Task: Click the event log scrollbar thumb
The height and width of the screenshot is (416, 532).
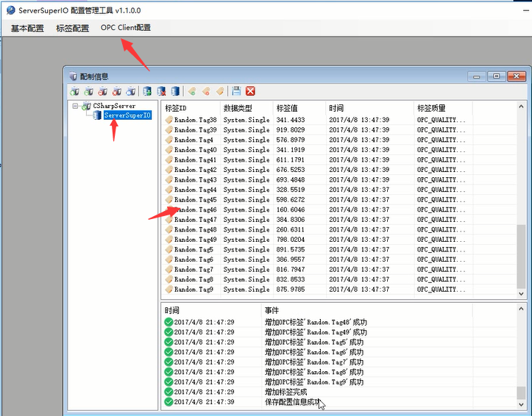Action: pos(521,393)
